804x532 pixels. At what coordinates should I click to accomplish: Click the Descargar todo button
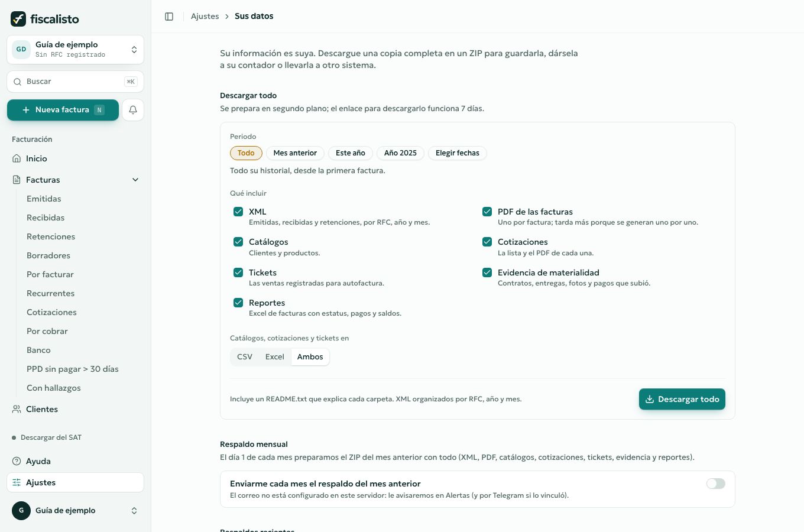tap(682, 399)
